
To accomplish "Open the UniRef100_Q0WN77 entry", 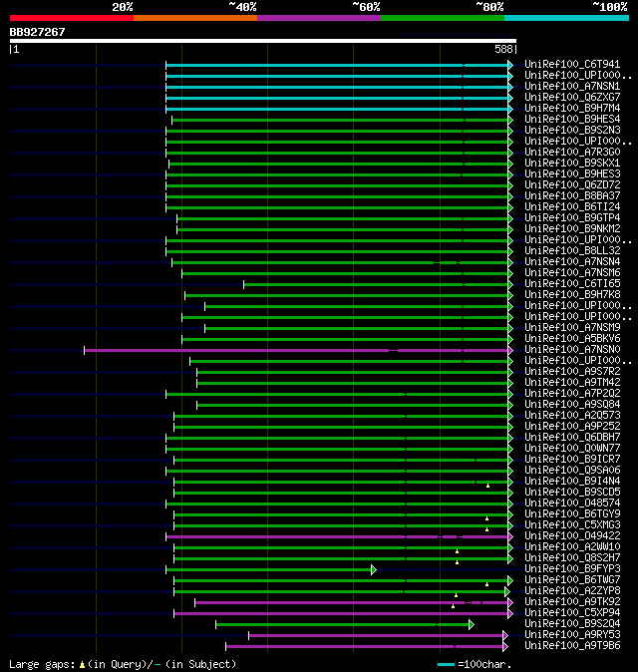I will (572, 449).
